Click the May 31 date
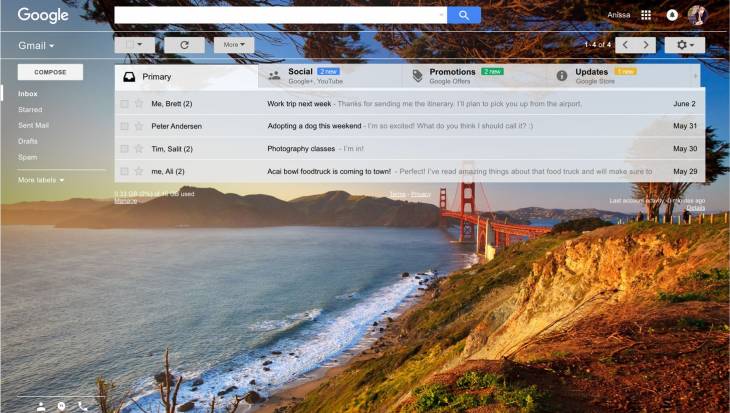Viewport: 730px width, 413px height. coord(685,126)
